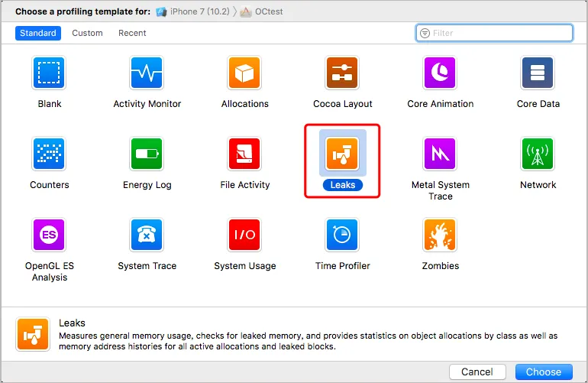The width and height of the screenshot is (588, 383).
Task: Click the Leaks heading in description area
Action: pos(72,323)
